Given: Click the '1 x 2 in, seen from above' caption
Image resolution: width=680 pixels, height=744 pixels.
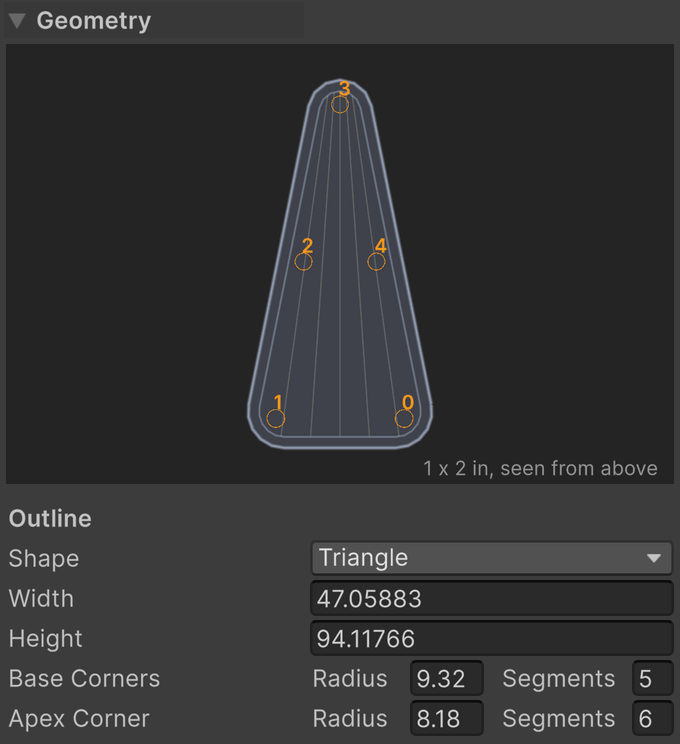Looking at the screenshot, I should tap(540, 468).
